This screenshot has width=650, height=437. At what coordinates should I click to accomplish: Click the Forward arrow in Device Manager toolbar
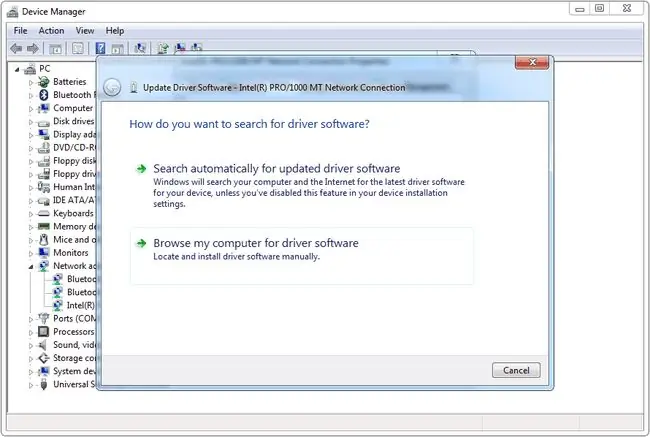click(33, 49)
